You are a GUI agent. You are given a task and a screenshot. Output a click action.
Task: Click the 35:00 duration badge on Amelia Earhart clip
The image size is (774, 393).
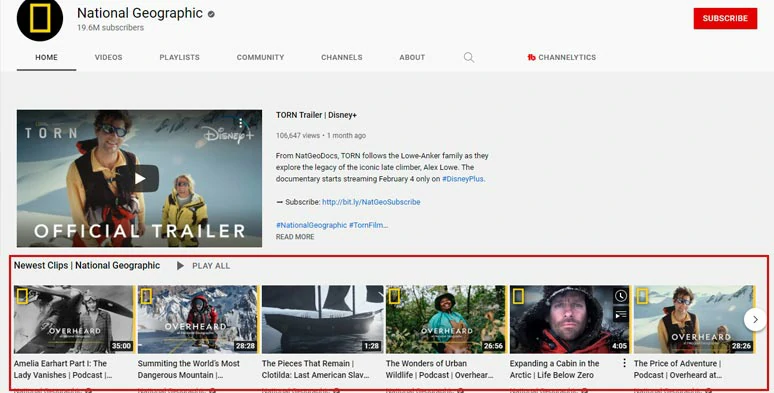tap(121, 346)
